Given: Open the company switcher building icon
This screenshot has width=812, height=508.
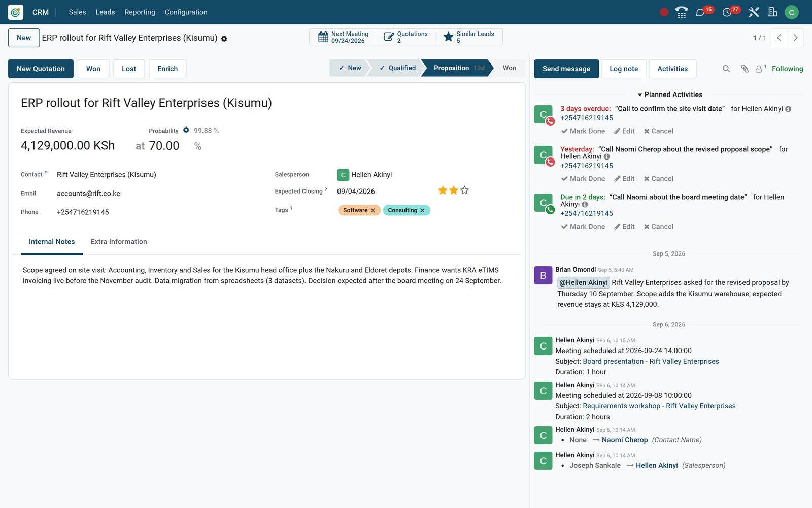Looking at the screenshot, I should (772, 12).
